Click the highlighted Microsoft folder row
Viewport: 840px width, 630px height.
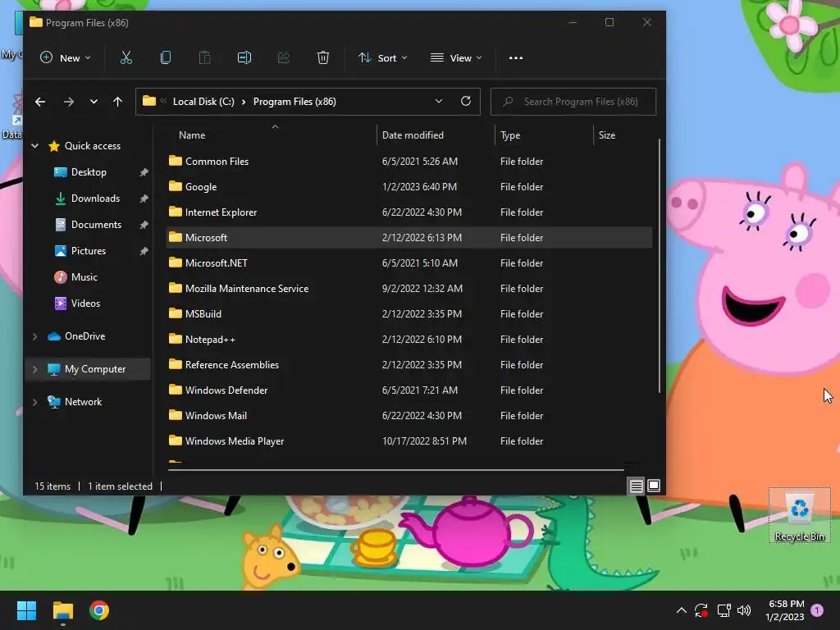coord(409,237)
